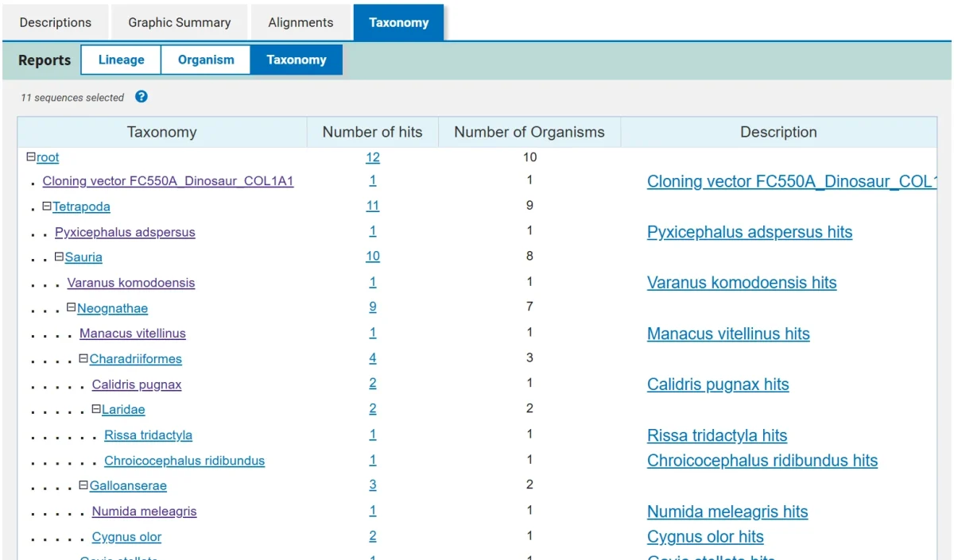This screenshot has height=560, width=954.
Task: Collapse the Tetrapoda node
Action: click(47, 207)
